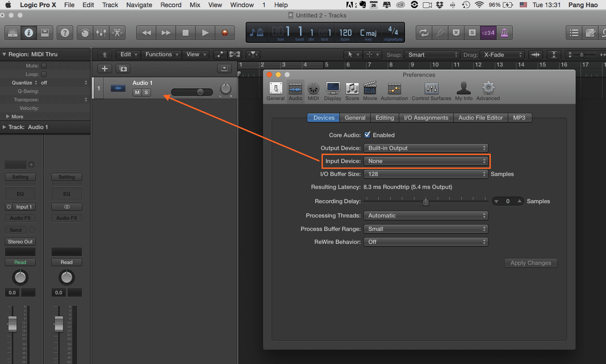Open the Toolbar toggle icon
Viewport: 606px width, 364px height.
point(45,33)
